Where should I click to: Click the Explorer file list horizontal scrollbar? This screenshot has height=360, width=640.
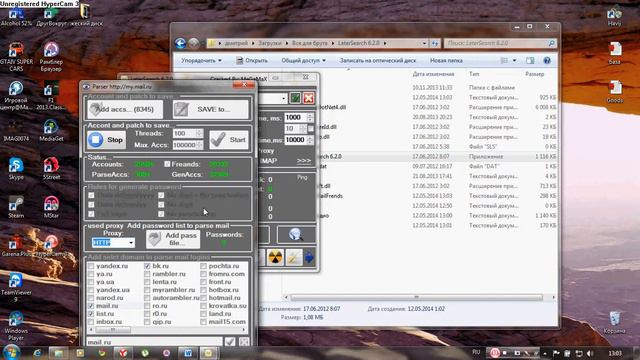(x=420, y=297)
